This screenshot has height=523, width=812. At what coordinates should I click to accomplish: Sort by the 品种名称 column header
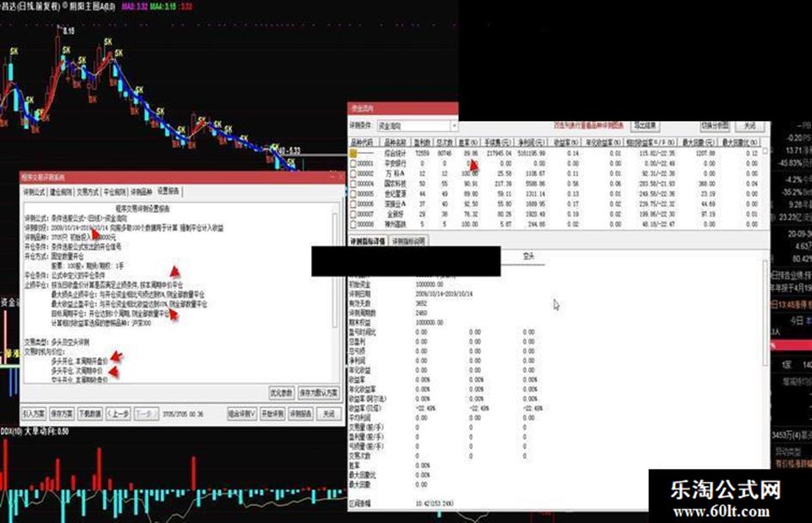[394, 142]
